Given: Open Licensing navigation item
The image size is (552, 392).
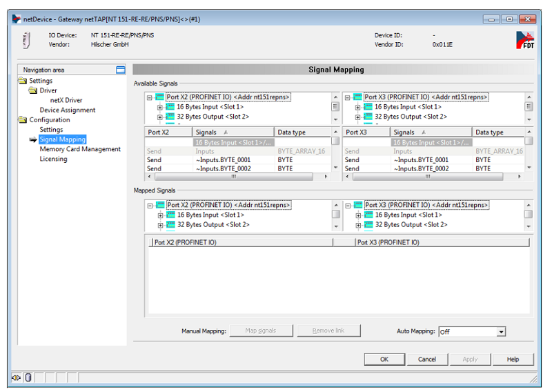Looking at the screenshot, I should pyautogui.click(x=54, y=159).
